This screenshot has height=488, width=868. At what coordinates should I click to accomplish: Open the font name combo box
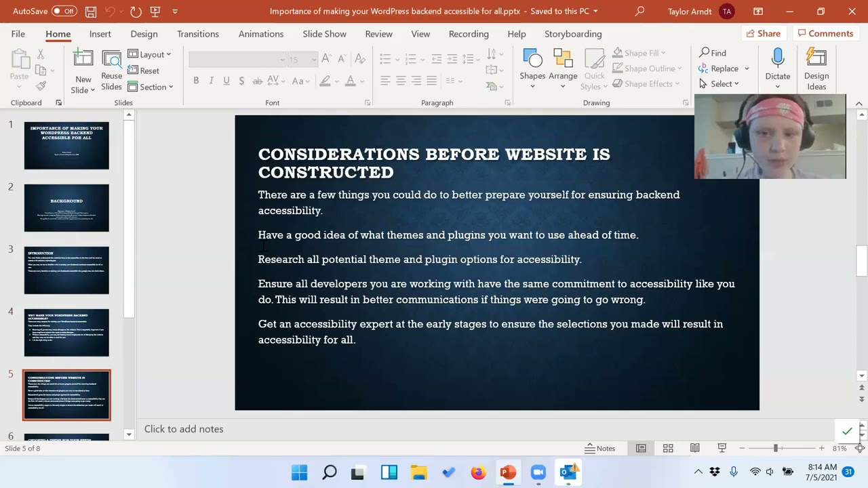coord(237,60)
